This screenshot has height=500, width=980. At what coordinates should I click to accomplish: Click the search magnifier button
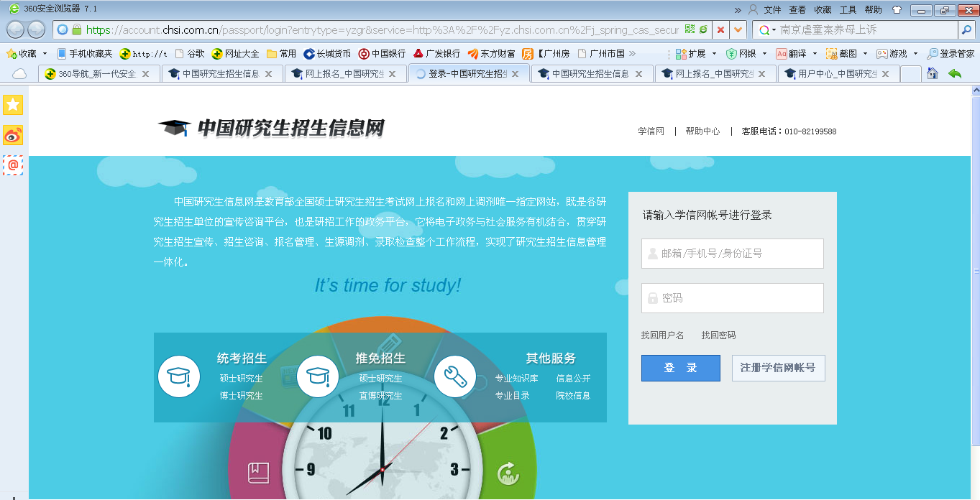[x=966, y=29]
